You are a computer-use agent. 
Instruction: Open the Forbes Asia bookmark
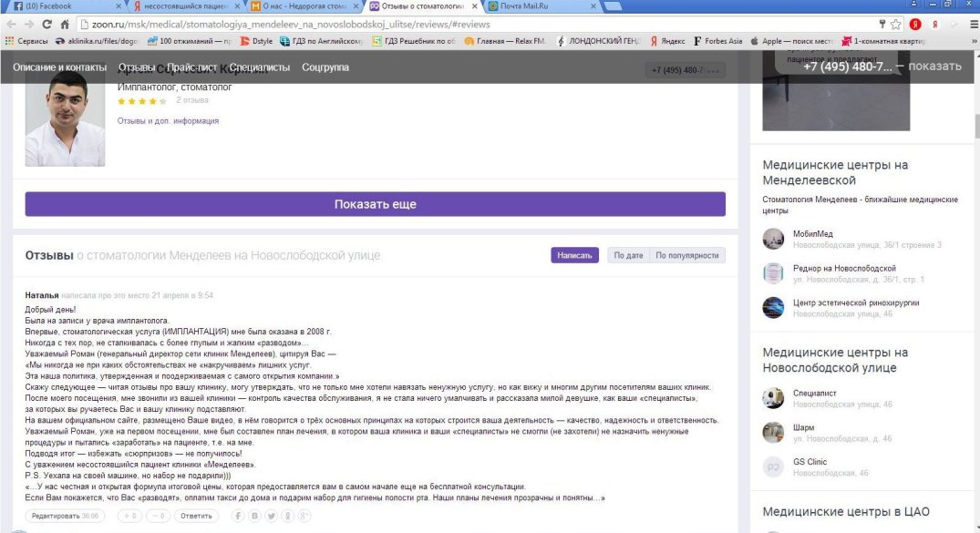(x=717, y=41)
